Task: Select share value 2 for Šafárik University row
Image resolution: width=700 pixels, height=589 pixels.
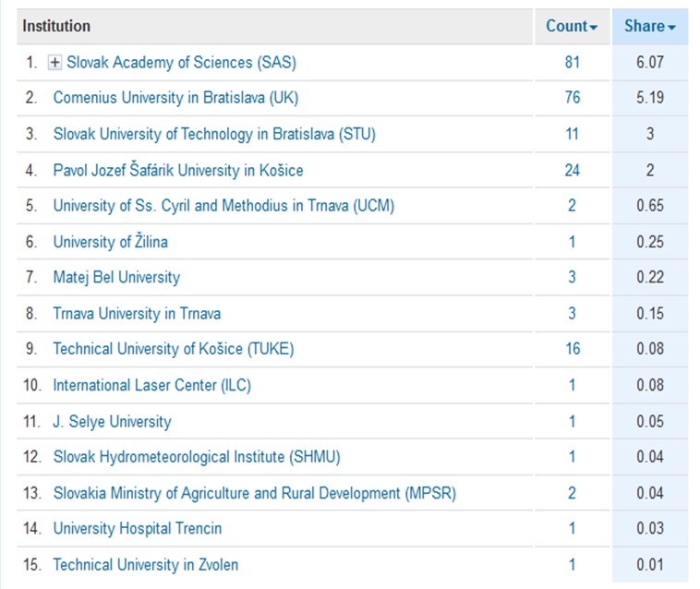Action: tap(650, 170)
